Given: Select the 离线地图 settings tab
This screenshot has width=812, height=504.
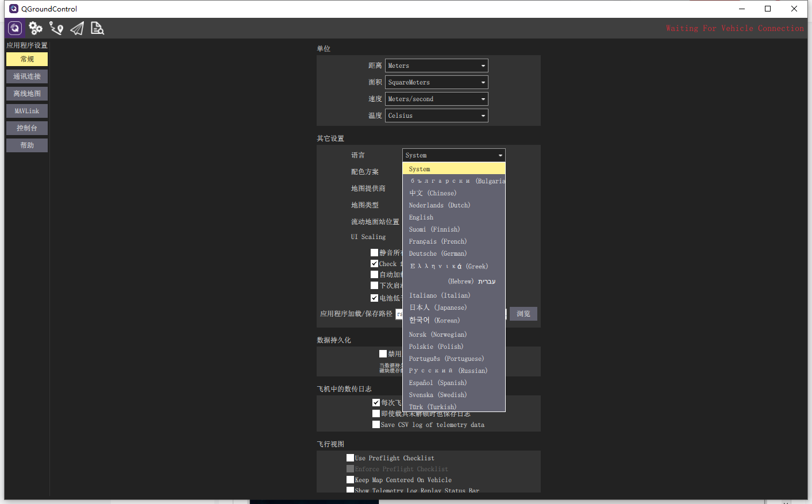Looking at the screenshot, I should [27, 94].
